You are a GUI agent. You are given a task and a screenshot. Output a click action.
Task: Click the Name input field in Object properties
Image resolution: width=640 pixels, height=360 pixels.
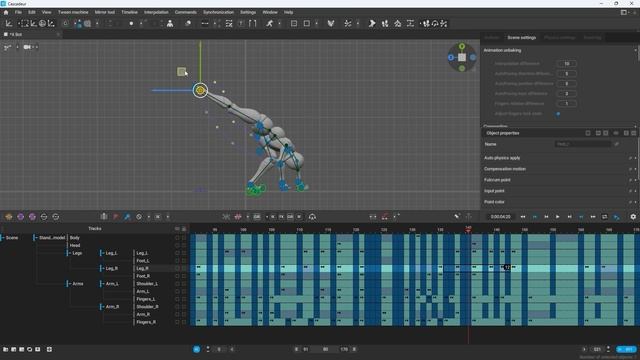click(x=583, y=144)
